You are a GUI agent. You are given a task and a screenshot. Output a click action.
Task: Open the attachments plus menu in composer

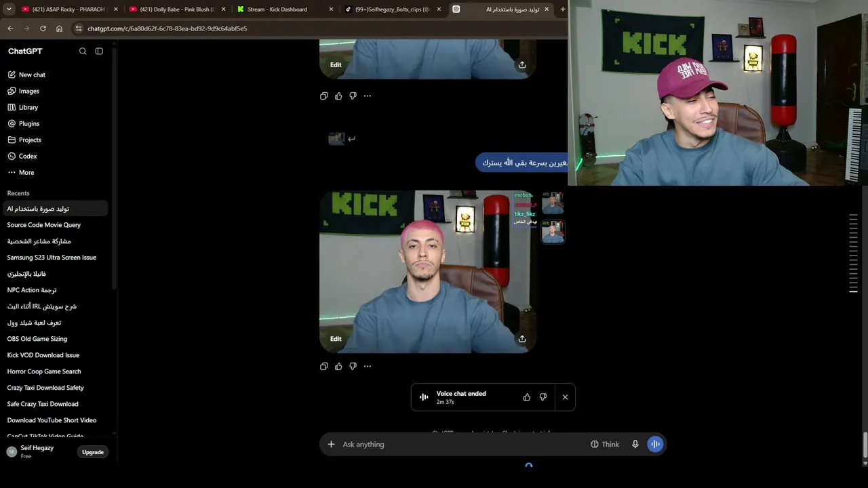(x=331, y=445)
